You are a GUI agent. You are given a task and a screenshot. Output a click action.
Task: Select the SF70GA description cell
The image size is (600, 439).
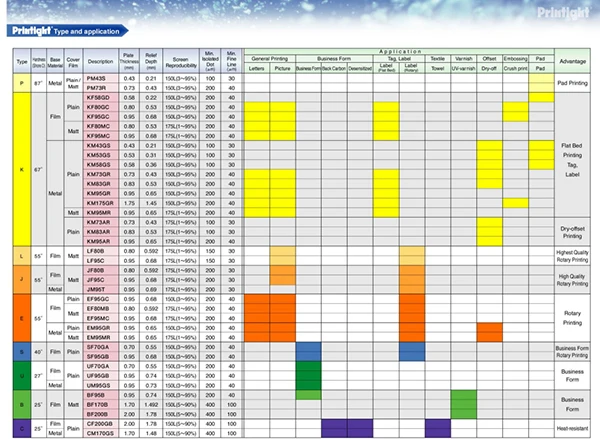101,347
